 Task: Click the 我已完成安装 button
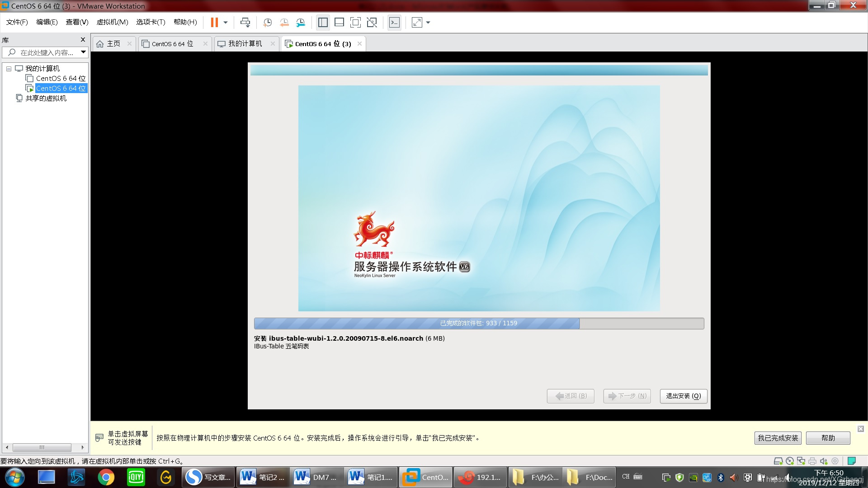(x=778, y=438)
